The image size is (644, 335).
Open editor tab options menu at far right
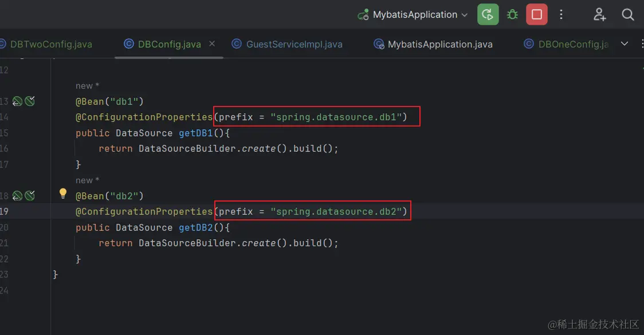tap(642, 44)
